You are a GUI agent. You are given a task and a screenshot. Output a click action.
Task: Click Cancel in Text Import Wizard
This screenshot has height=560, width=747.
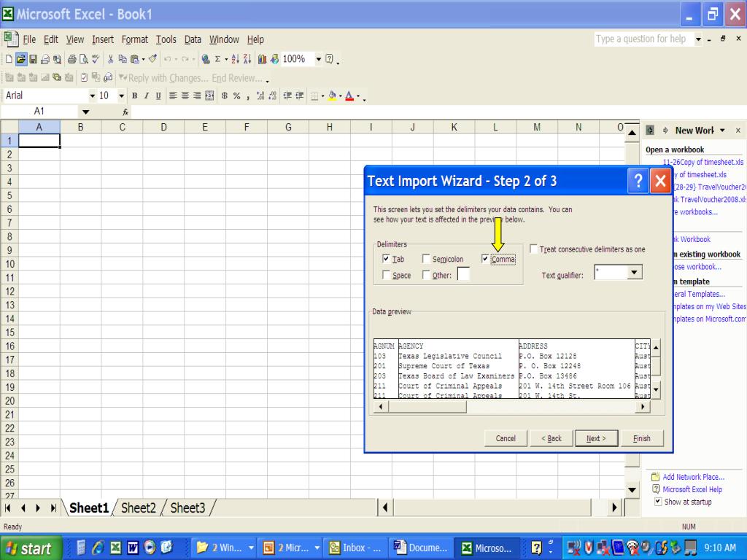[x=506, y=438]
